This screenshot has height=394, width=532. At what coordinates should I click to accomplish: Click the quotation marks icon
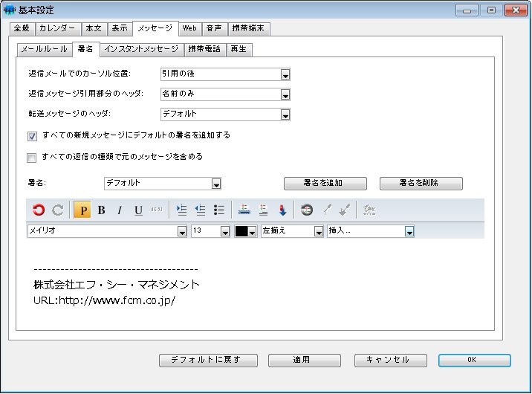click(x=157, y=210)
